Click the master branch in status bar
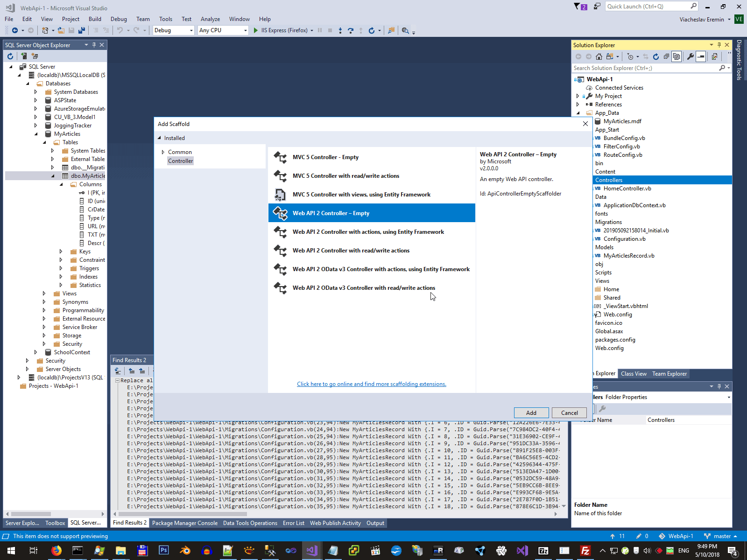Viewport: 747px width, 560px height. point(720,536)
